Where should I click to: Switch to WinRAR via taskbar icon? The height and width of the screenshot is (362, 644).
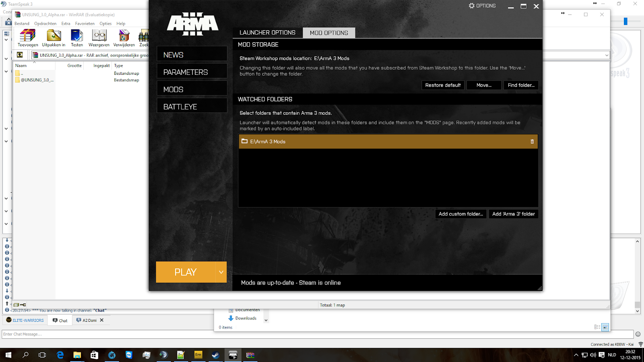[x=250, y=355]
